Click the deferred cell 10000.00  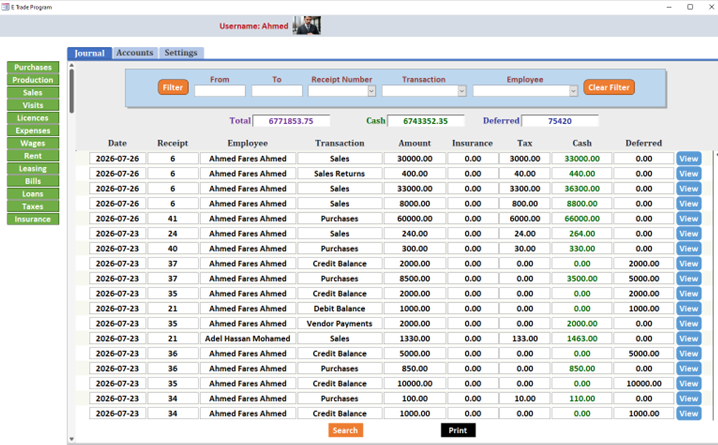click(644, 384)
